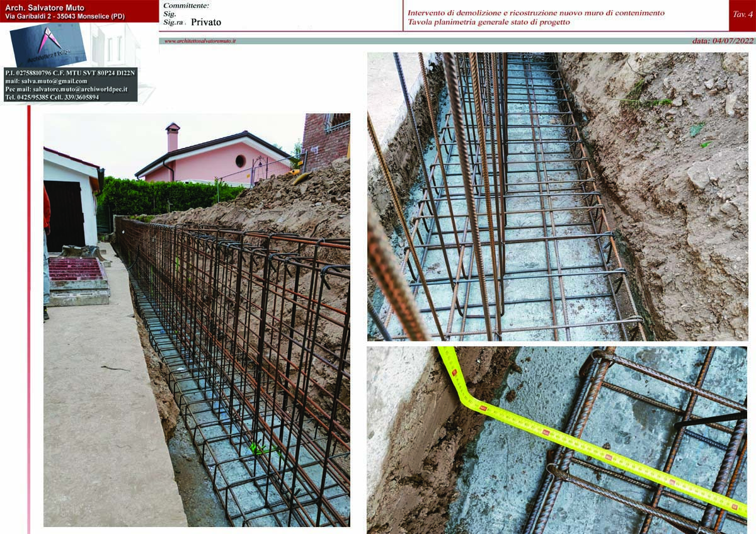
Task: Click the Intervento di demolizione title line
Action: click(x=535, y=13)
